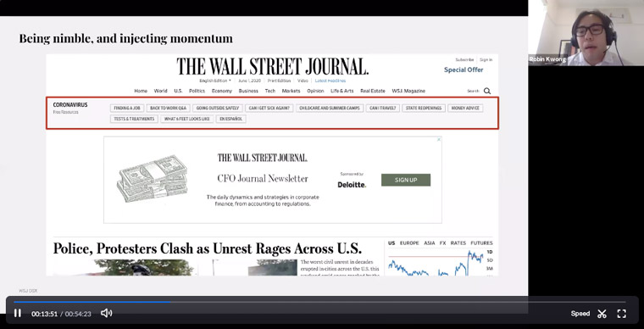644x329 pixels.
Task: Open the Special Offer link
Action: tap(464, 70)
